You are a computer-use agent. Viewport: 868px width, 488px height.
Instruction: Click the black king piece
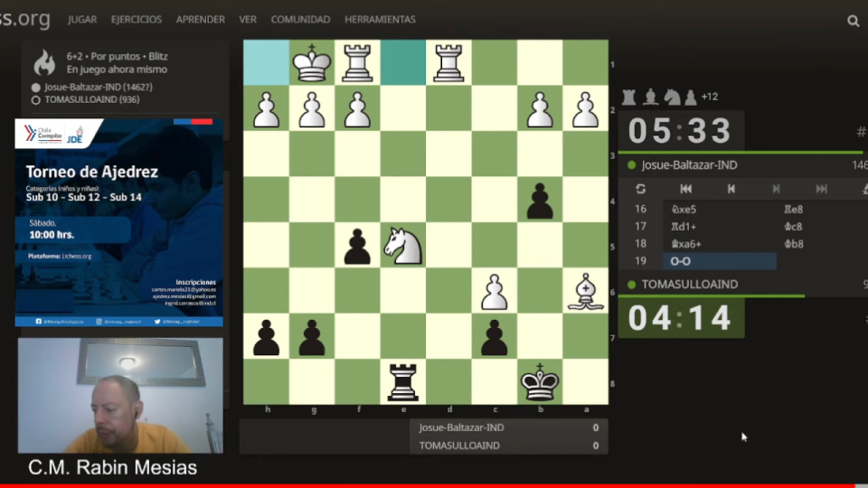(540, 382)
